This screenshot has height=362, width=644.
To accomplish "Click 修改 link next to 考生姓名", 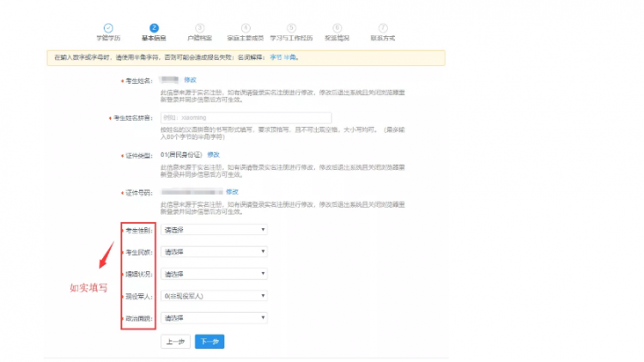I will pos(190,80).
